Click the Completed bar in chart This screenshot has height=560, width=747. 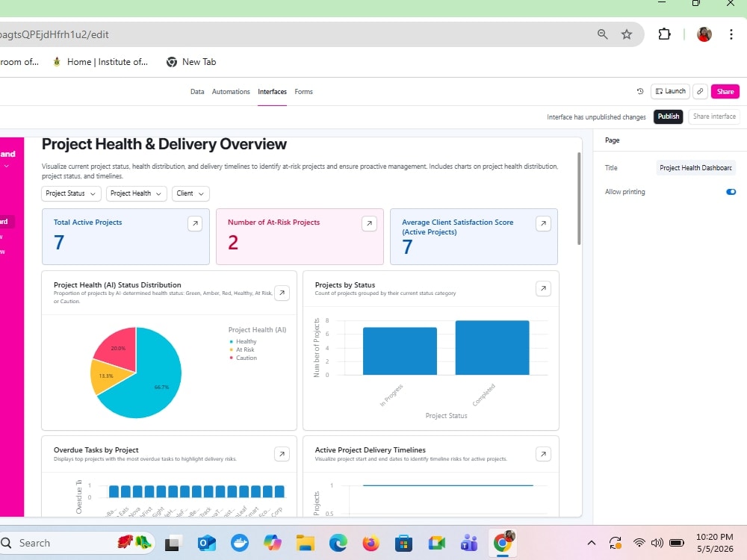(492, 348)
